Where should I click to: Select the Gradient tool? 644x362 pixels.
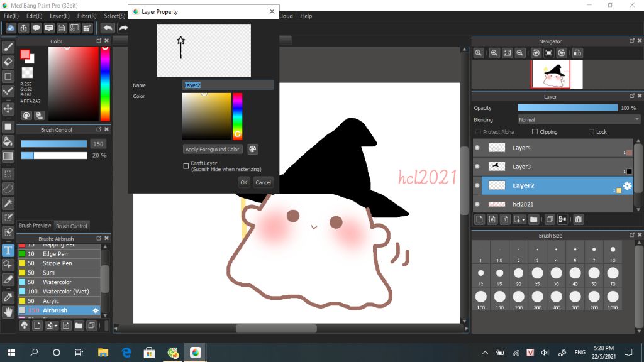(8, 156)
